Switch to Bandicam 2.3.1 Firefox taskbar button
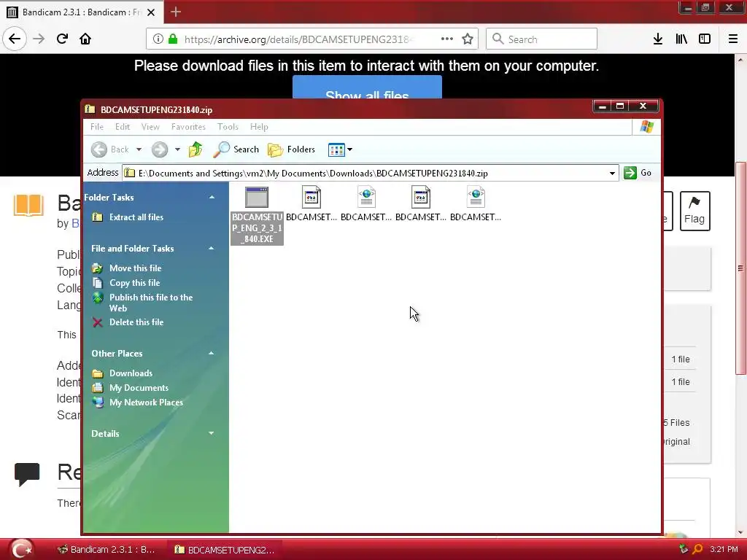 107,550
